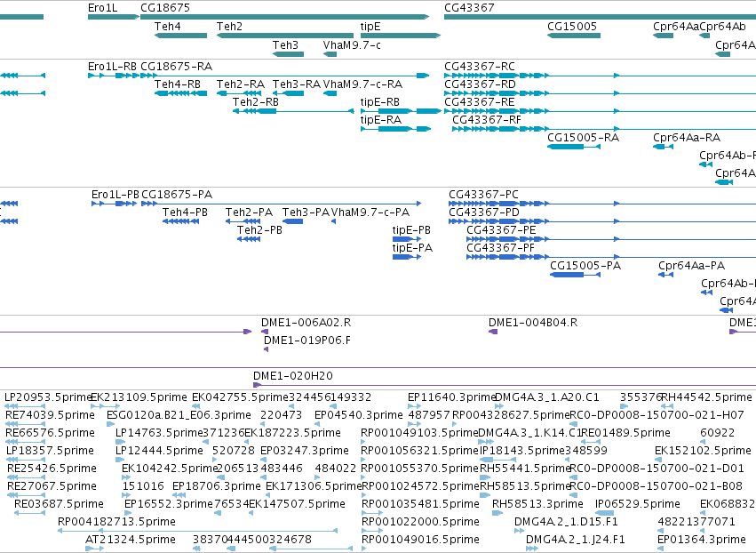Screen dimensions: 756x553
Task: Open the RP001049016.5prime EST
Action: tap(365, 549)
